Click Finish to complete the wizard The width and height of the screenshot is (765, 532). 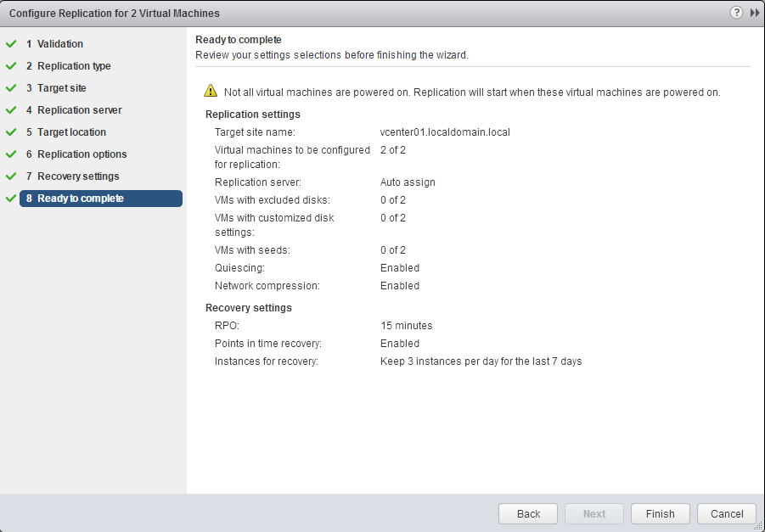[660, 513]
